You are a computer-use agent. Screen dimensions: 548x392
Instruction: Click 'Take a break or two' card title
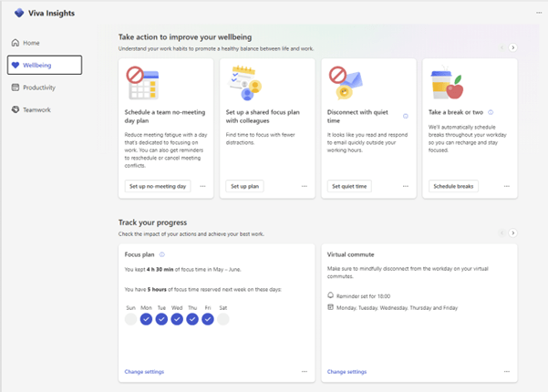pyautogui.click(x=456, y=112)
